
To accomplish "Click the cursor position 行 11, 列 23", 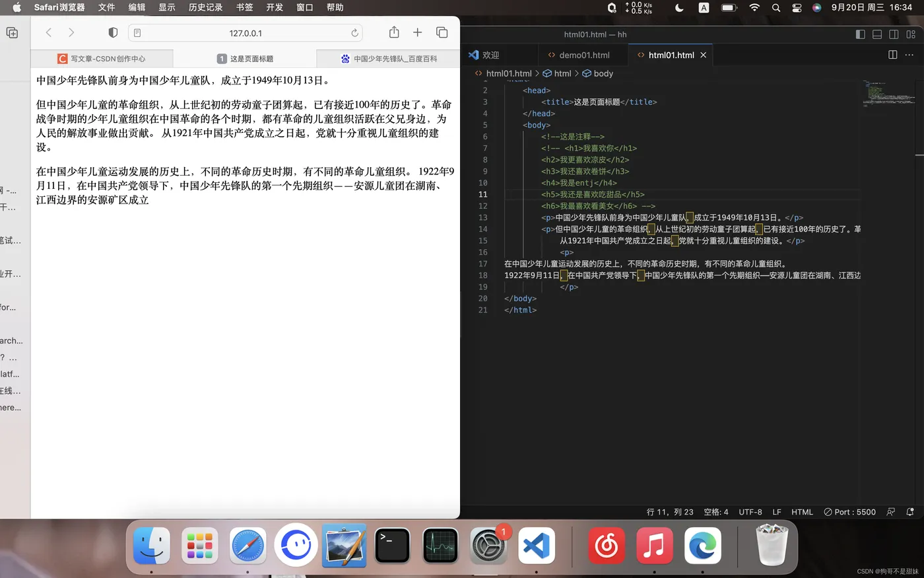I will pyautogui.click(x=670, y=512).
